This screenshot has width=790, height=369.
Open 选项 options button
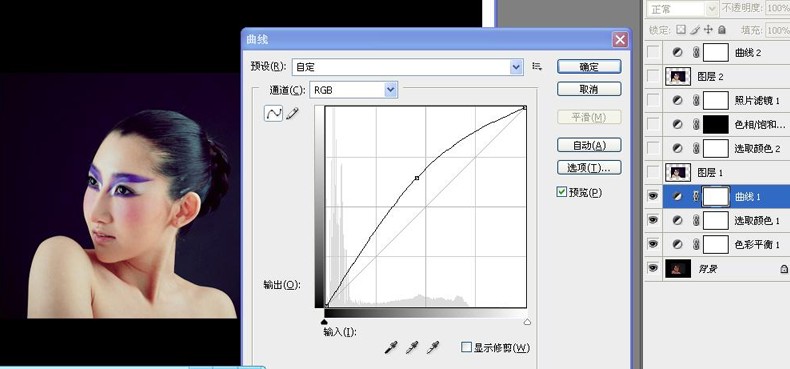tap(589, 167)
